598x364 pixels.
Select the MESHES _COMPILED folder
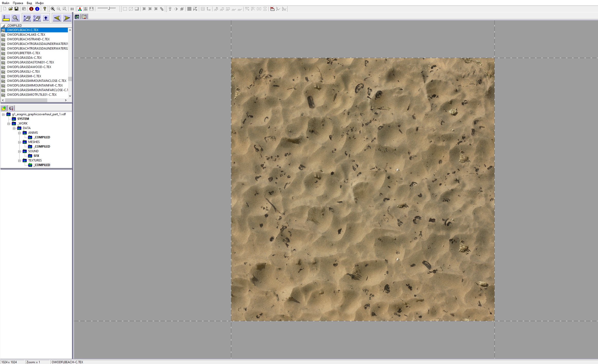tap(42, 147)
